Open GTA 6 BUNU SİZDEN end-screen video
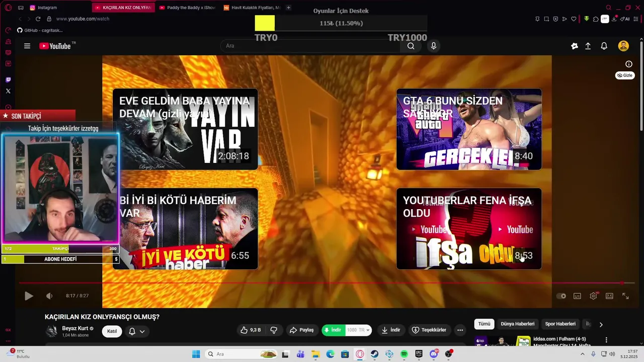 coord(469,129)
